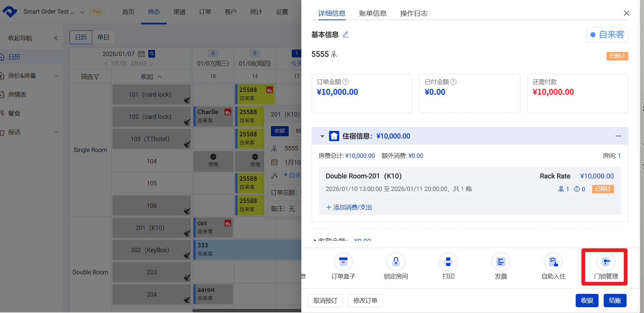Open the calendar picker beside 2026/01/07
644x313 pixels.
pyautogui.click(x=141, y=53)
